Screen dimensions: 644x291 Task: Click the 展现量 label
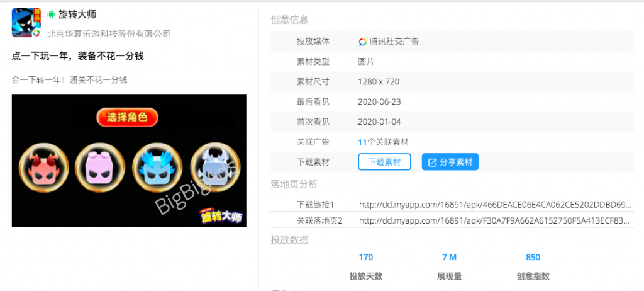coord(449,276)
